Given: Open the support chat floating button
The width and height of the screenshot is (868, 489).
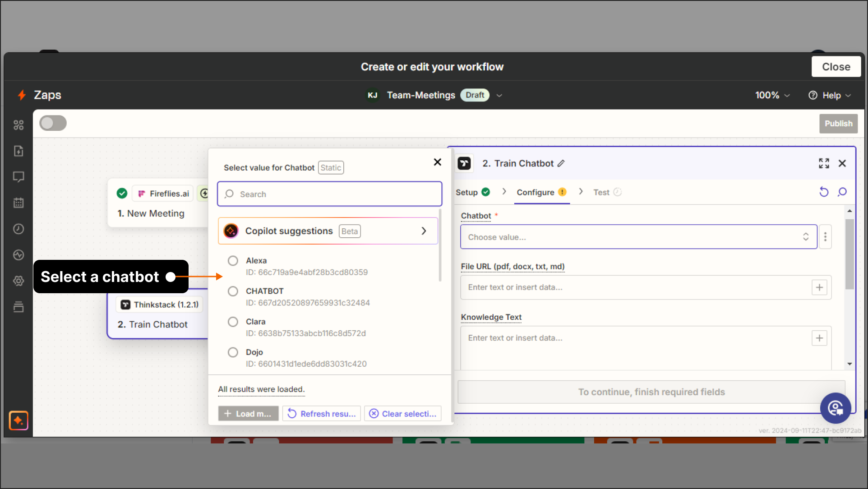Looking at the screenshot, I should click(836, 408).
